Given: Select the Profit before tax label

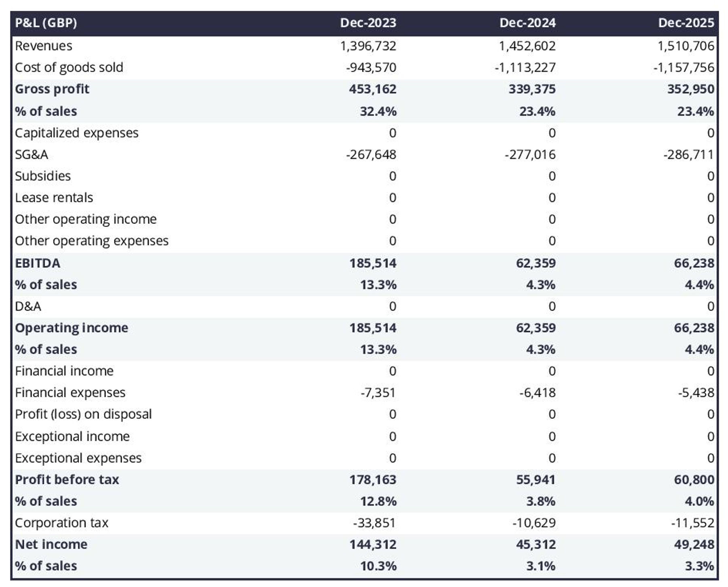Looking at the screenshot, I should pos(67,479).
